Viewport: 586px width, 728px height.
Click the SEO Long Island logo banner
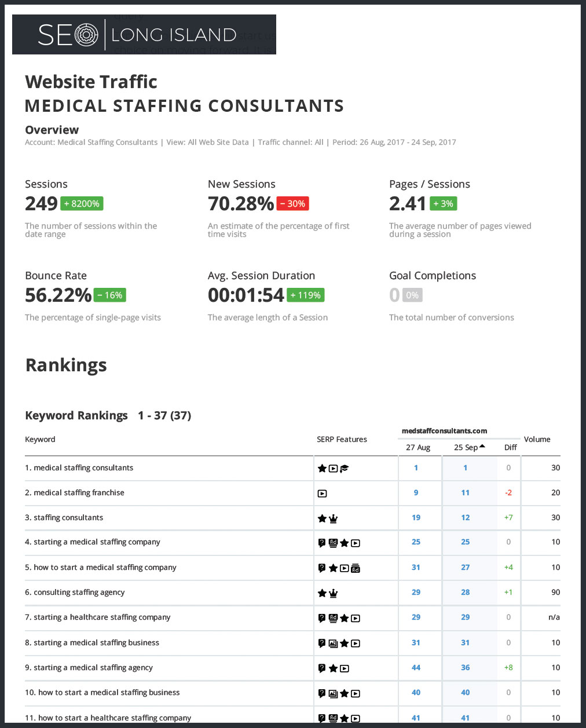(144, 35)
